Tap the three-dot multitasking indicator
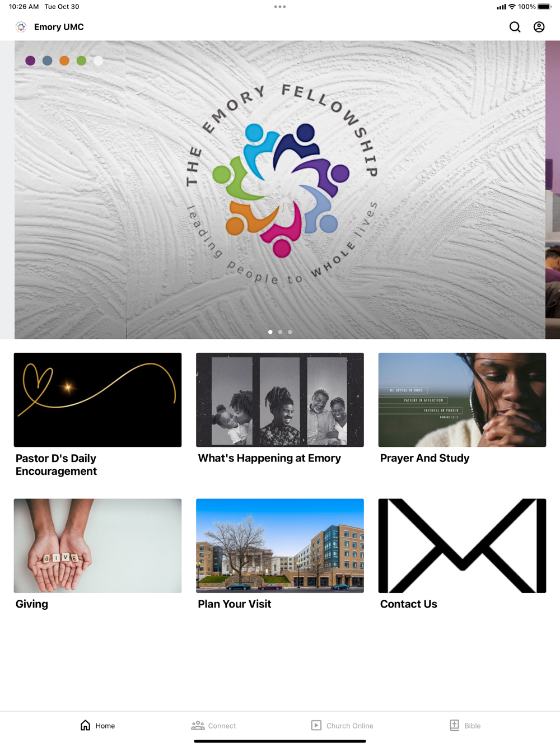Viewport: 560px width, 747px height. click(x=280, y=7)
